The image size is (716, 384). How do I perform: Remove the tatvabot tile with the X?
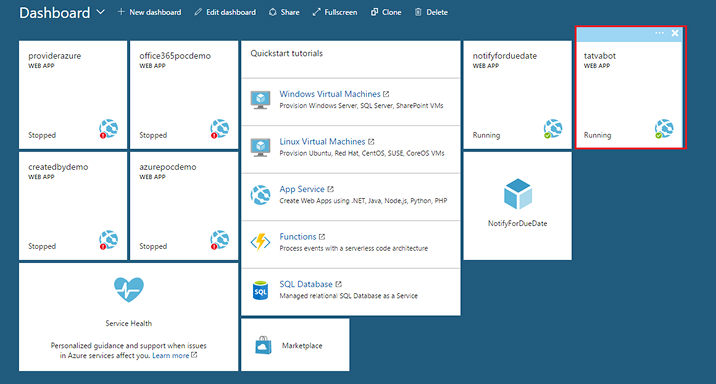675,33
